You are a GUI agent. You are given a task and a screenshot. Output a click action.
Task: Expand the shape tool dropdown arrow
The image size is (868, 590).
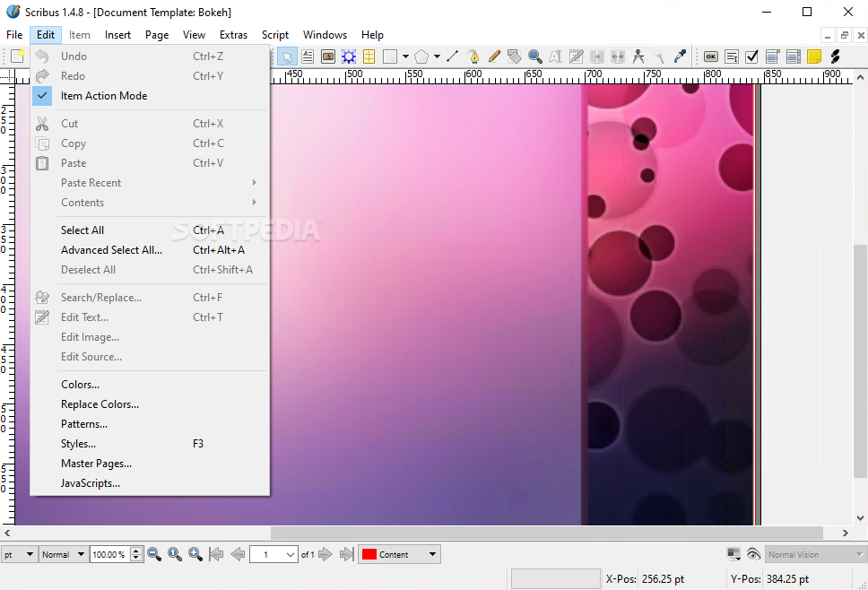pos(406,56)
